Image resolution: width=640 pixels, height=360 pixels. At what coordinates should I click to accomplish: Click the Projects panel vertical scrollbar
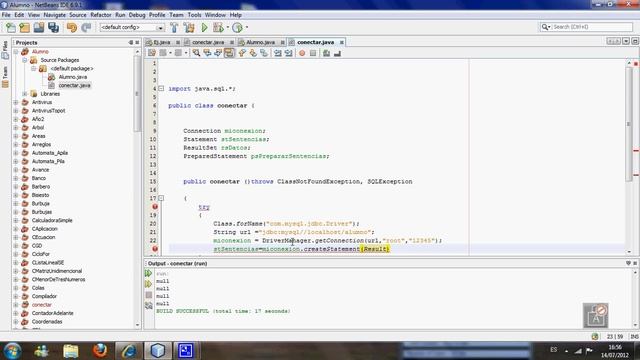pyautogui.click(x=137, y=94)
